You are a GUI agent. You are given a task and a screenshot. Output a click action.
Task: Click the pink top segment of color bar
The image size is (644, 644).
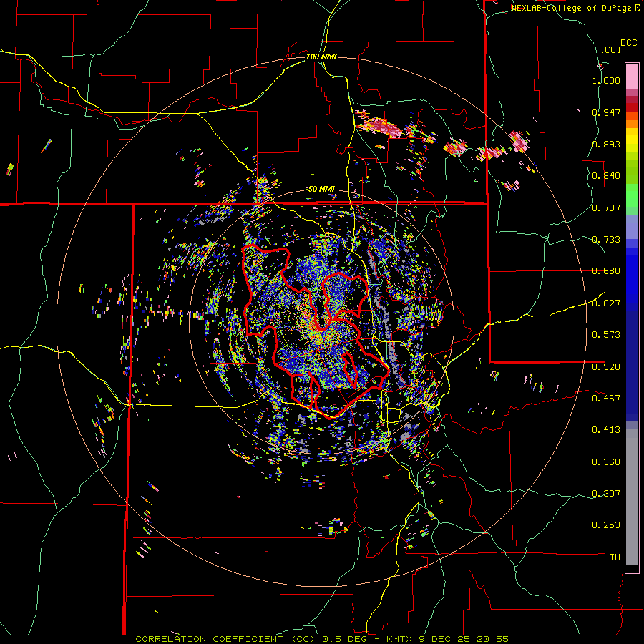coord(632,76)
